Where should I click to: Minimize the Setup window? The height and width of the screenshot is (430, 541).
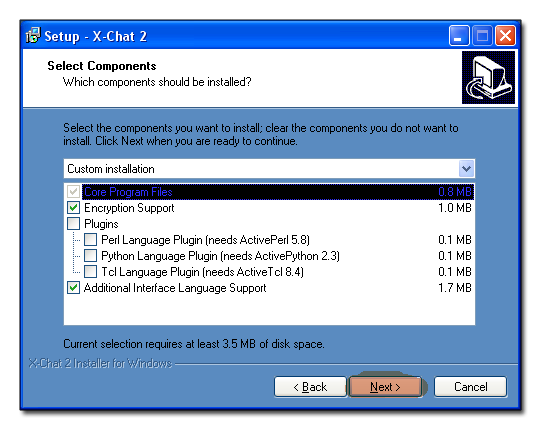459,36
